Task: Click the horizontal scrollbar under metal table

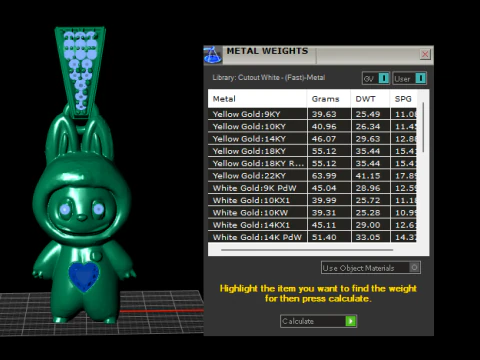Action: point(307,249)
